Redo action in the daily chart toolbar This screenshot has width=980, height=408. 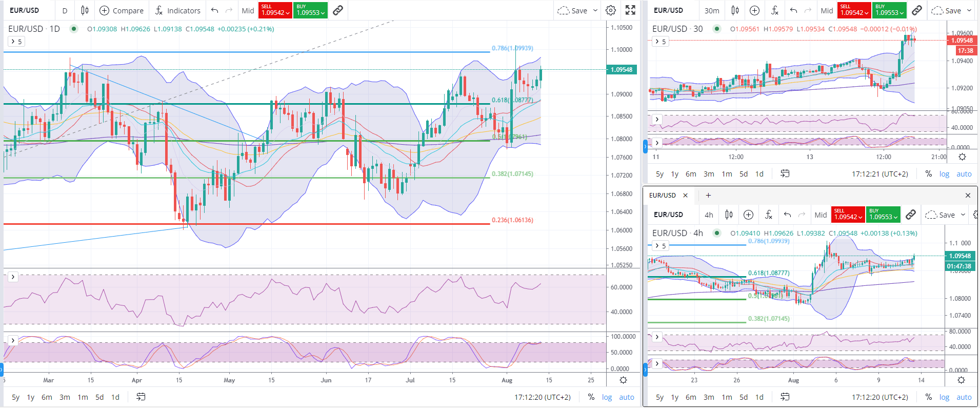coord(229,10)
